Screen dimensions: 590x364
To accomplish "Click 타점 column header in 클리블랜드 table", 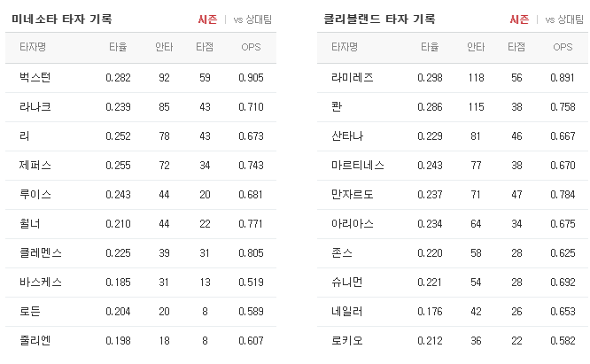I will 516,47.
